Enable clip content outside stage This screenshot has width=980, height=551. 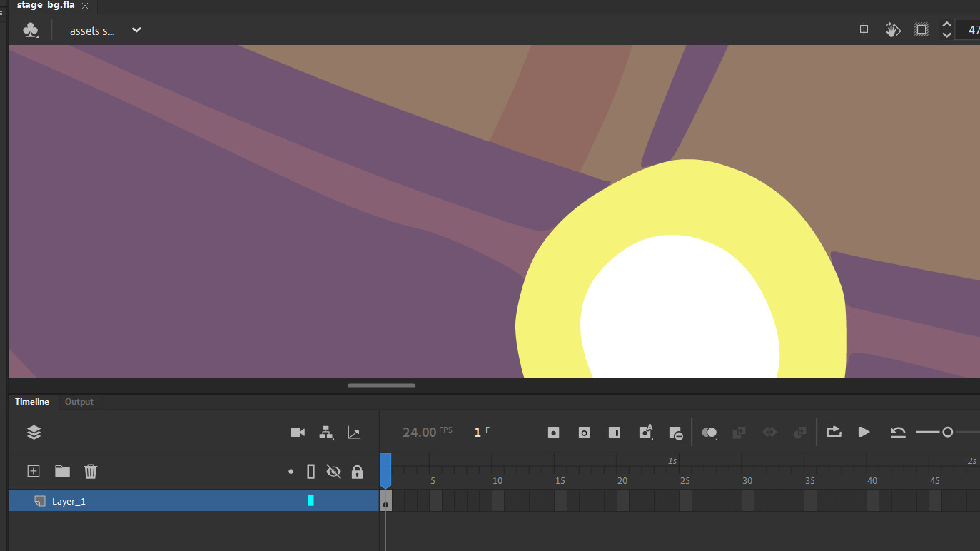[921, 29]
